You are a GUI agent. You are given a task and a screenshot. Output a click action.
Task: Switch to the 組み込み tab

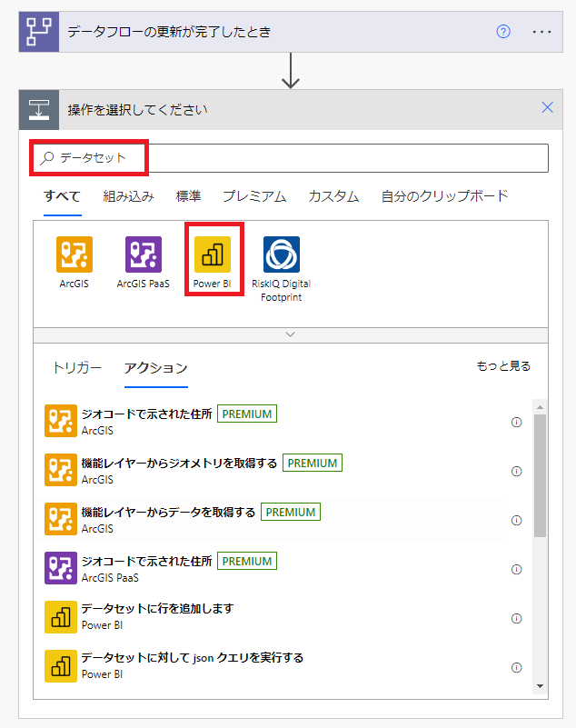coord(128,196)
